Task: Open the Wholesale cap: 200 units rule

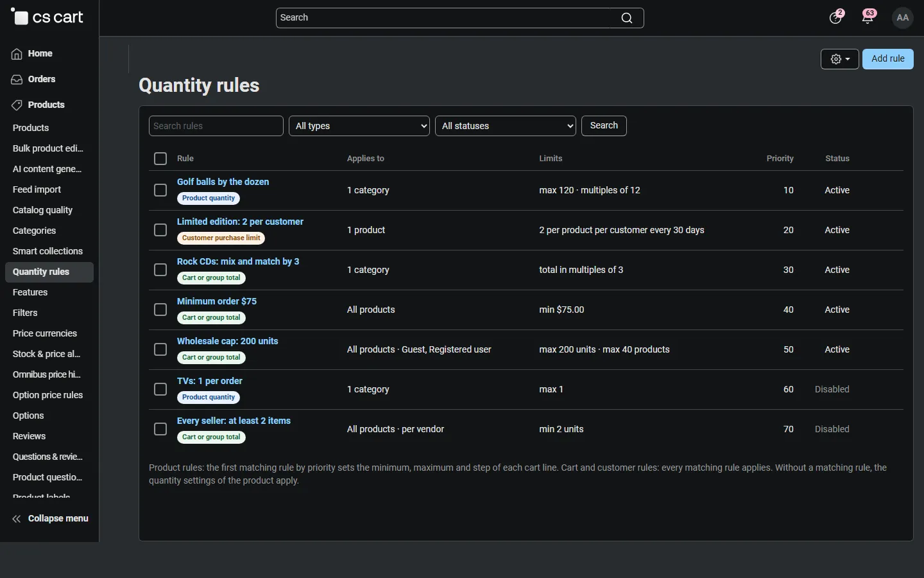Action: coord(228,341)
